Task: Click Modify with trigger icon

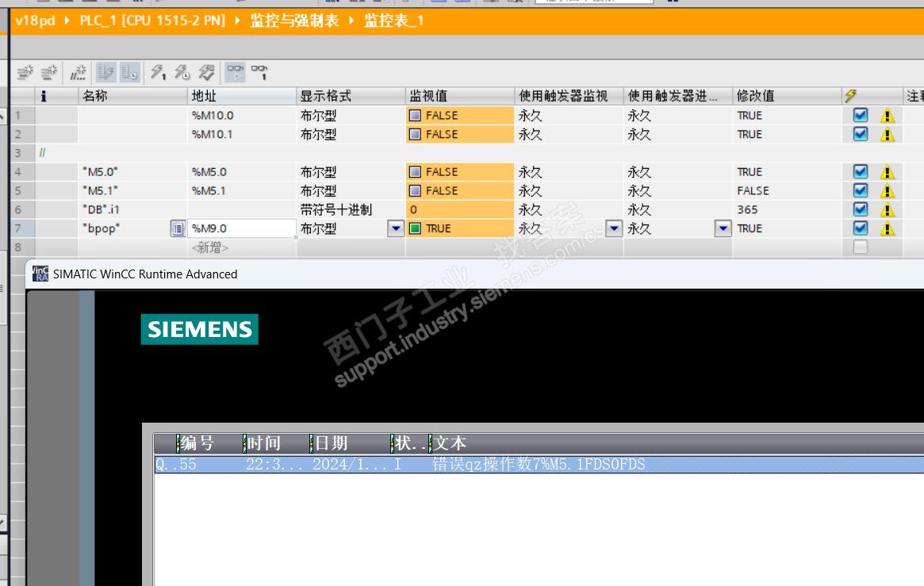Action: click(x=182, y=72)
